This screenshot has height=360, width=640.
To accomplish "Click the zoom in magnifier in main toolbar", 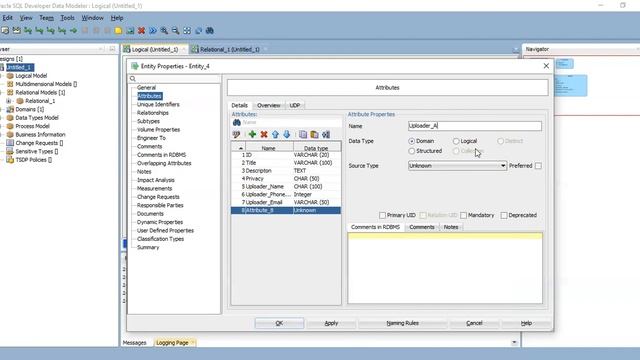I will point(164,31).
